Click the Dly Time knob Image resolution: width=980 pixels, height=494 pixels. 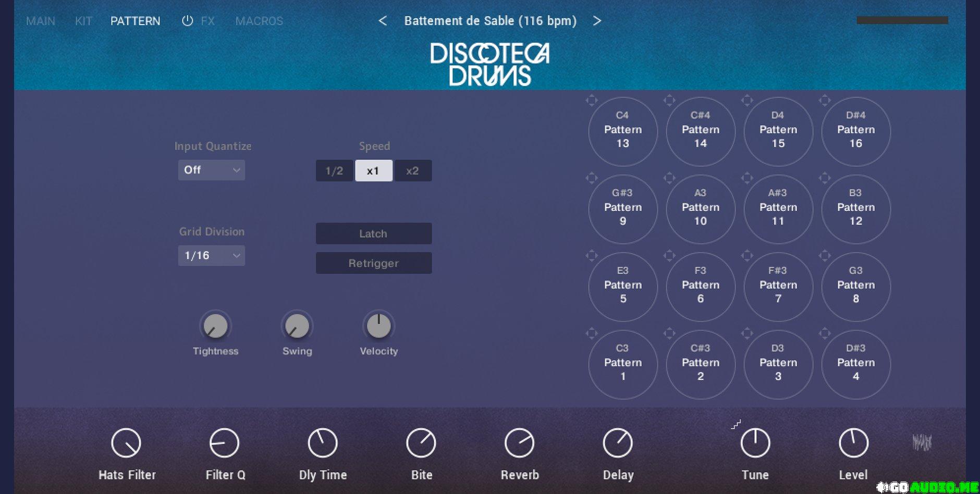(x=323, y=443)
